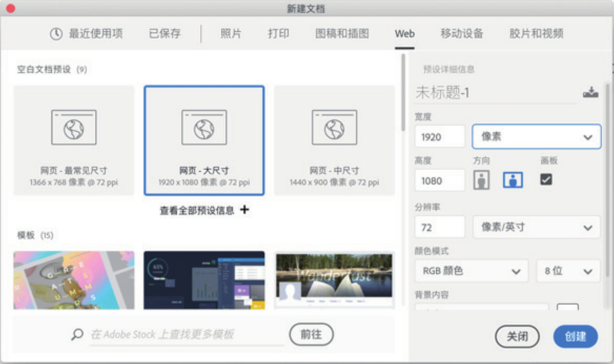Switch to the 移动设备 tab
This screenshot has width=614, height=364.
[x=461, y=34]
